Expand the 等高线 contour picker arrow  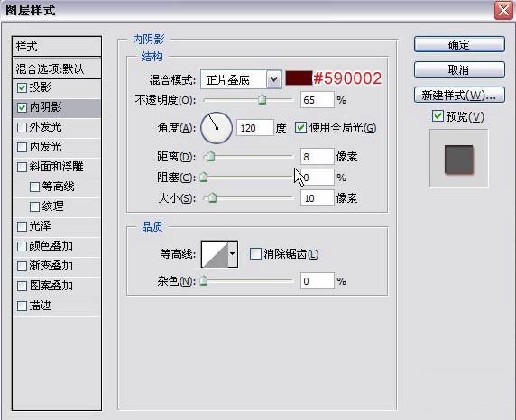[233, 253]
